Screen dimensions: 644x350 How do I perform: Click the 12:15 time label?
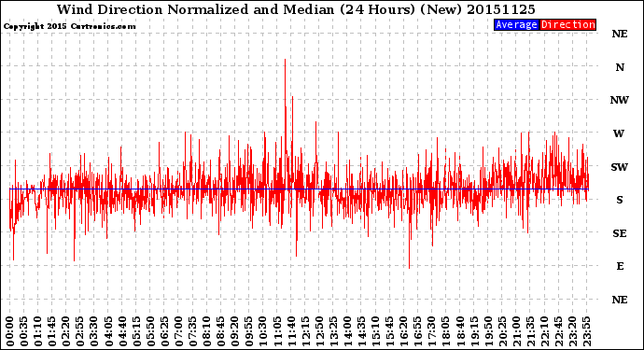305,331
